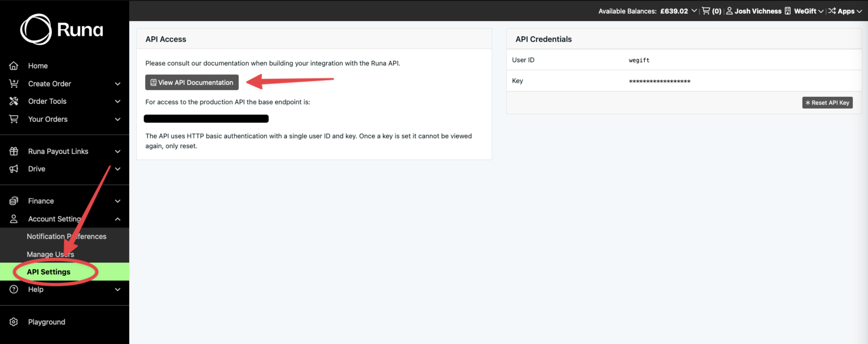Screen dimensions: 868x344
Task: Click the API Credentials heading
Action: point(543,39)
